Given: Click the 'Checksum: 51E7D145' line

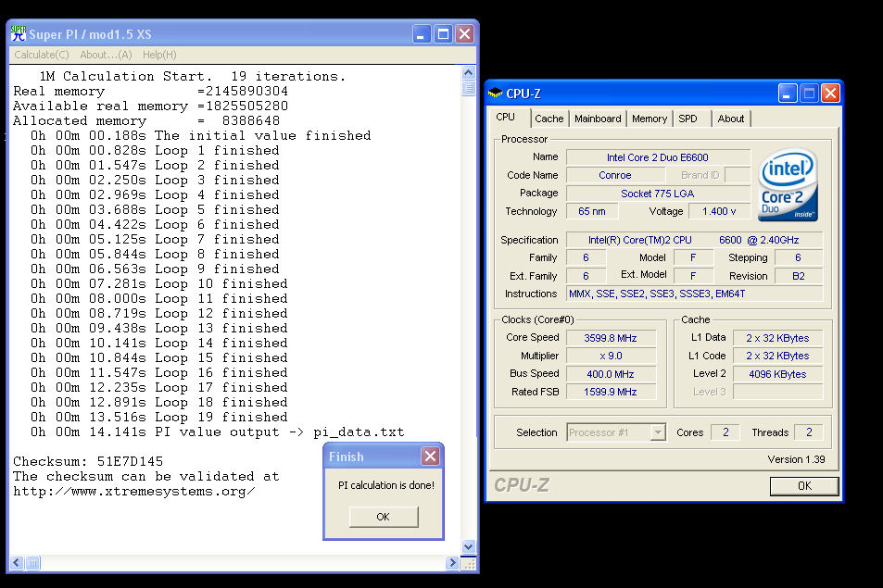Looking at the screenshot, I should (x=88, y=461).
